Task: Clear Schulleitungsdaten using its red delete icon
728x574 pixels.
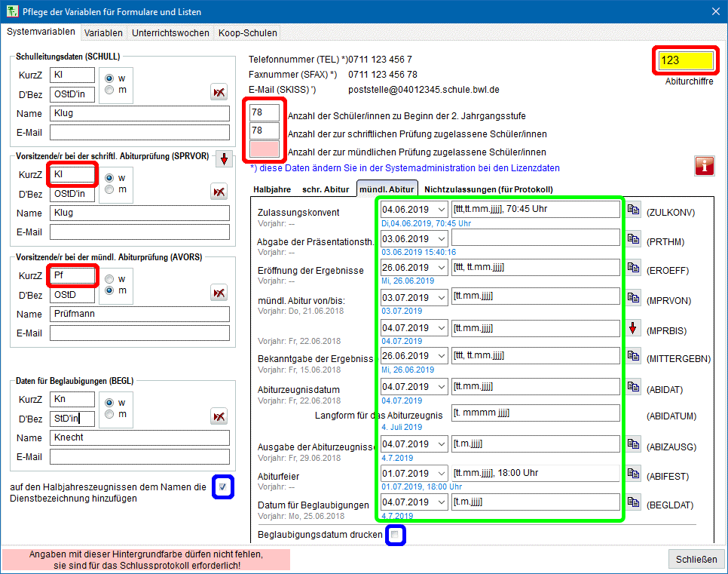Action: (x=219, y=92)
